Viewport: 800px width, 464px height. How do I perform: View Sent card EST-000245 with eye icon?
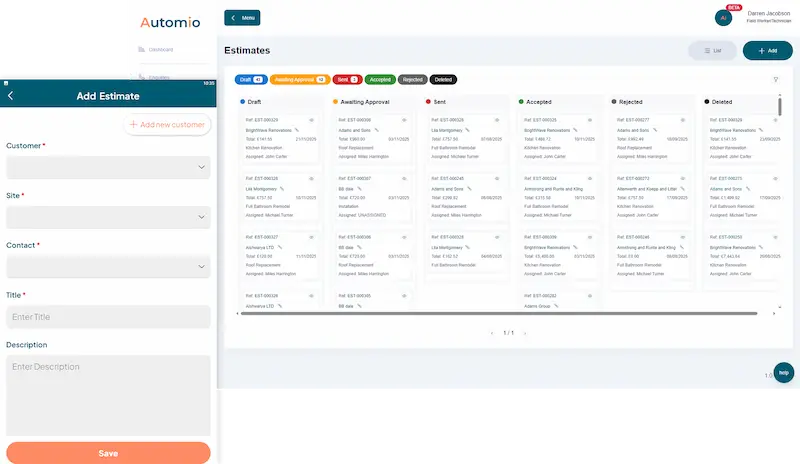coord(497,179)
